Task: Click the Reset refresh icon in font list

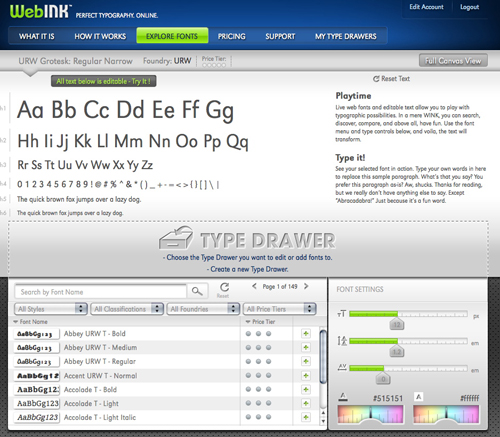Action: pyautogui.click(x=224, y=287)
